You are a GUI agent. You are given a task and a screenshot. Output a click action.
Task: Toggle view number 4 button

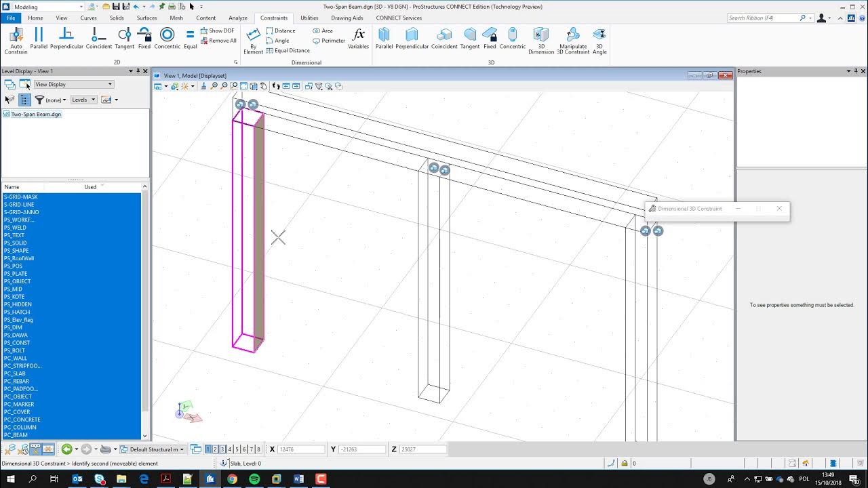[230, 449]
